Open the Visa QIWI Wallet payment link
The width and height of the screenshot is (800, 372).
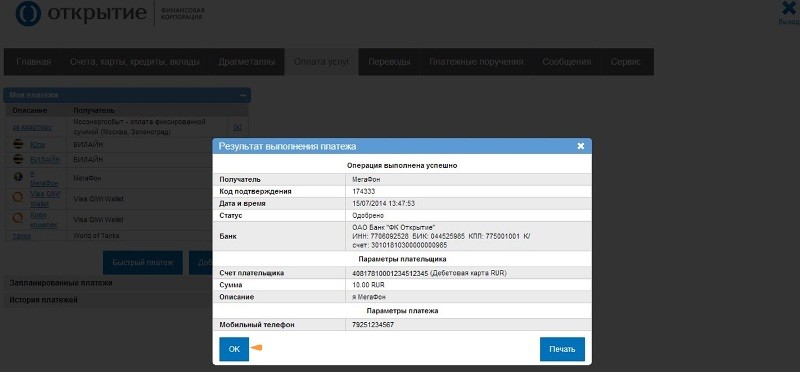tap(46, 199)
